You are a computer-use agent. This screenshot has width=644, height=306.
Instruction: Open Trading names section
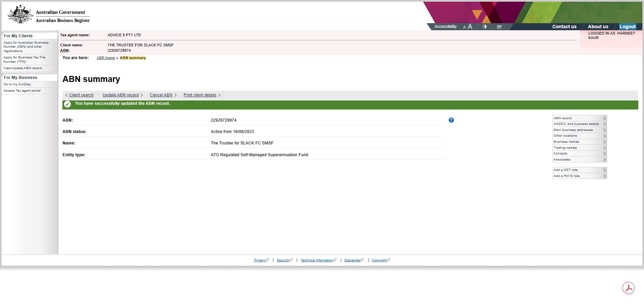tap(579, 148)
